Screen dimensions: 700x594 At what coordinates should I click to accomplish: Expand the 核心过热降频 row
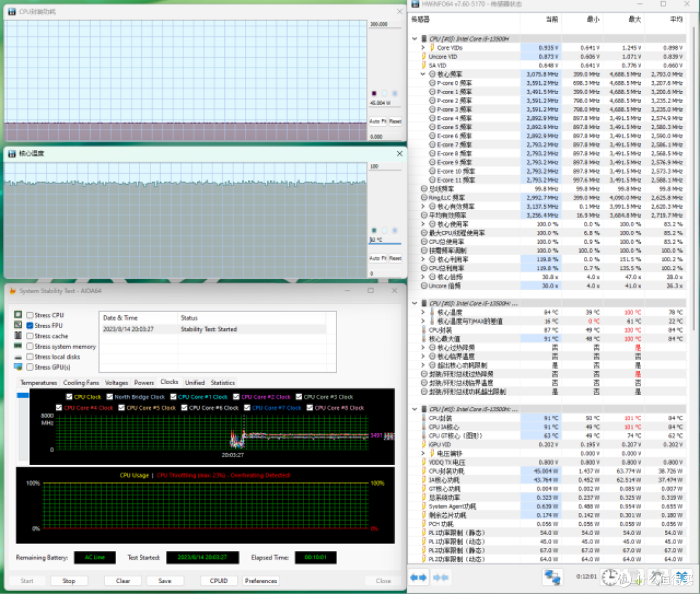423,348
